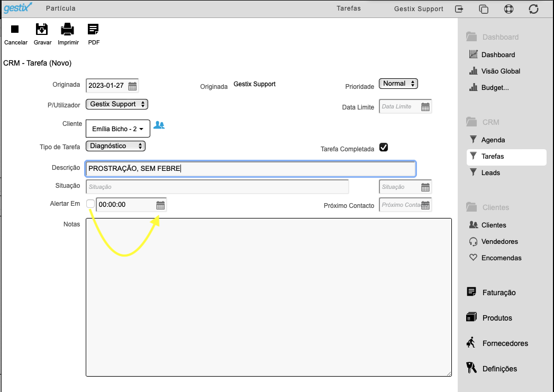The width and height of the screenshot is (554, 392).
Task: Enable the Alertar Em checkbox
Action: pos(90,204)
